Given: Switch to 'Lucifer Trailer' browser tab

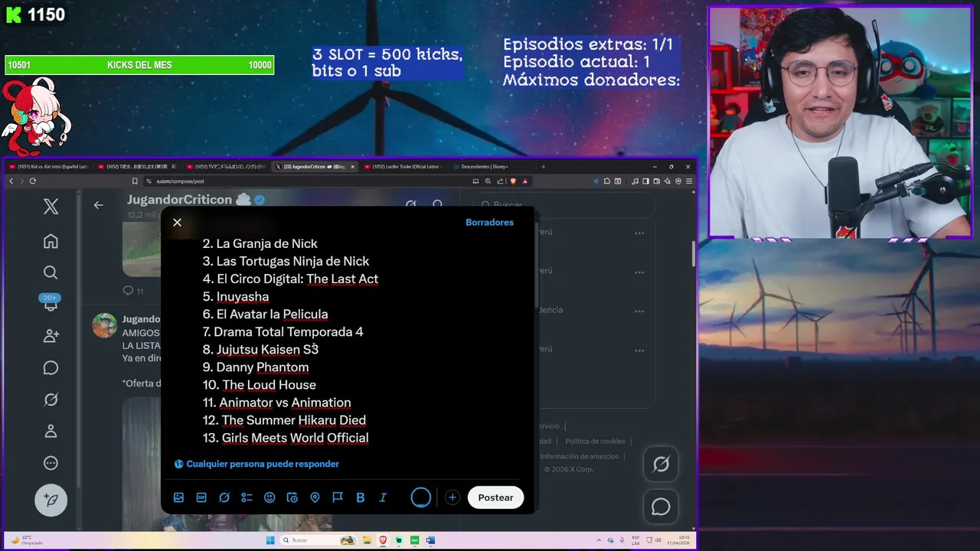Looking at the screenshot, I should coord(405,166).
